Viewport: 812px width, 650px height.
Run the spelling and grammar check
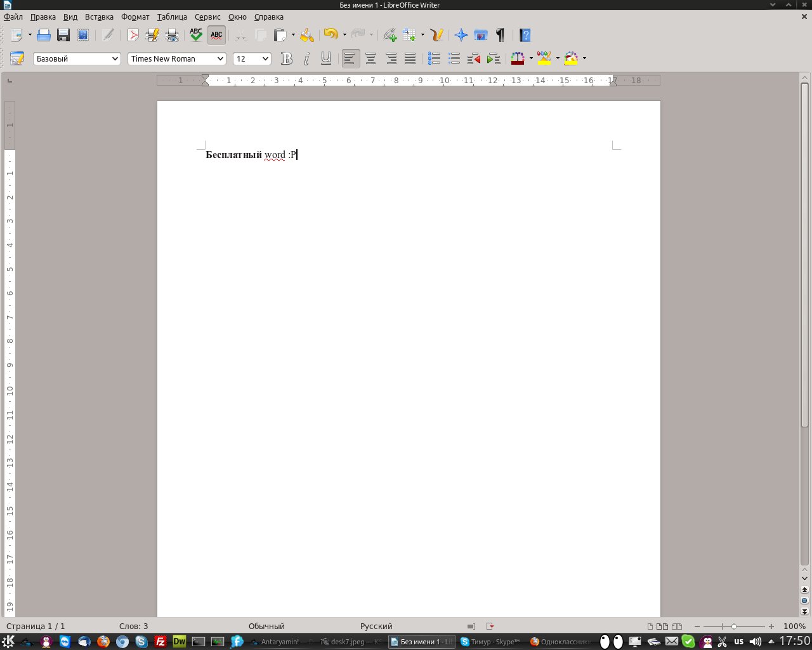coord(196,36)
